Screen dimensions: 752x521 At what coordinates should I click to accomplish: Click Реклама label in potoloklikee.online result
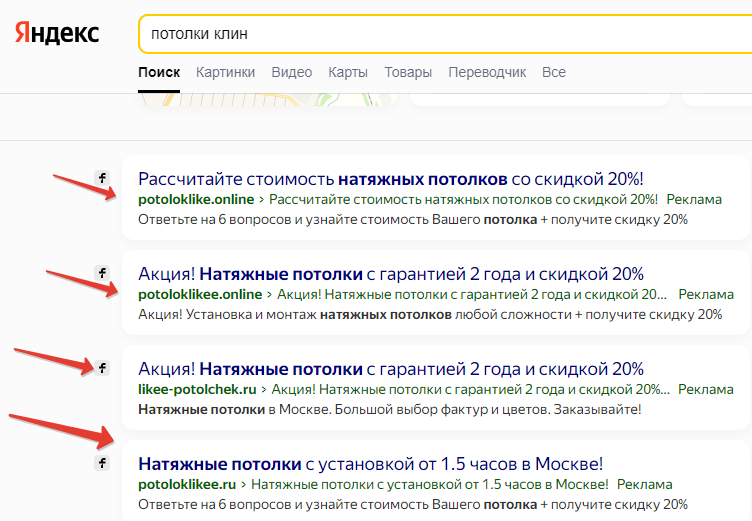706,294
